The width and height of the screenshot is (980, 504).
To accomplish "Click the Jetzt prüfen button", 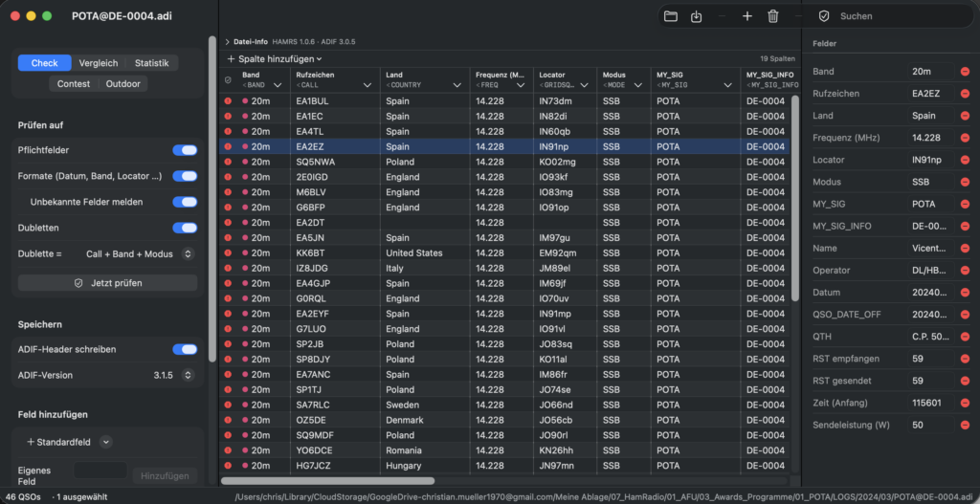I will click(x=107, y=283).
